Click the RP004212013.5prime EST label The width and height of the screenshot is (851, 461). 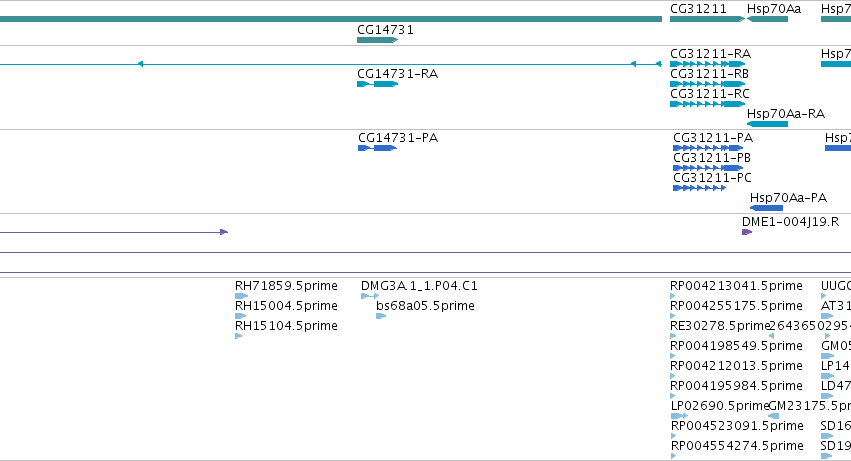(x=736, y=367)
